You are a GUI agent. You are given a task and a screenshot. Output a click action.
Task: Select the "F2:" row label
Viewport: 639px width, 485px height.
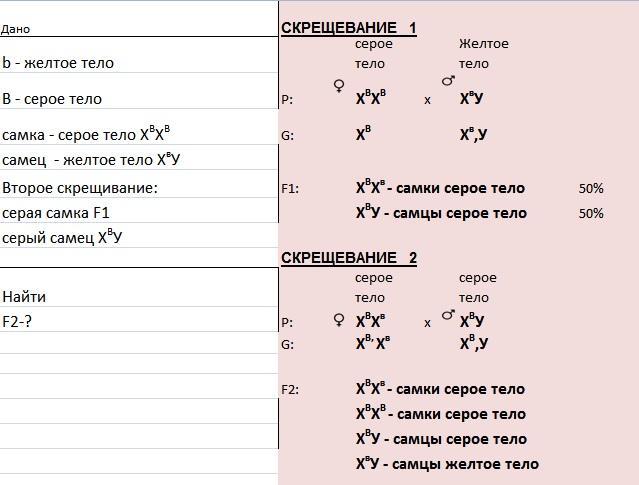coord(291,390)
